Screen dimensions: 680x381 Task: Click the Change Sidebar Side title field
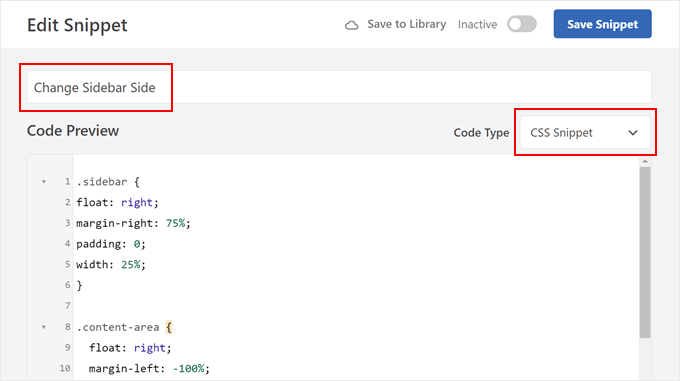(x=339, y=87)
